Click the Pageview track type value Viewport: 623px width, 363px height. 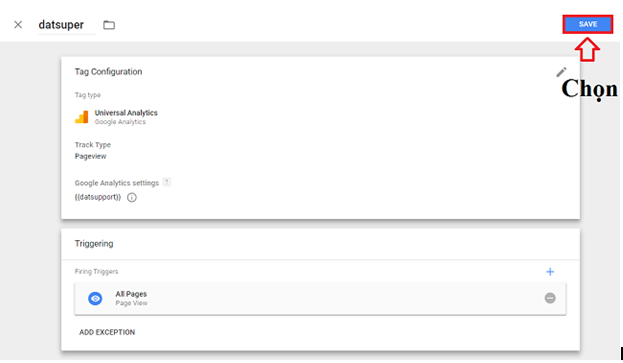click(x=91, y=156)
